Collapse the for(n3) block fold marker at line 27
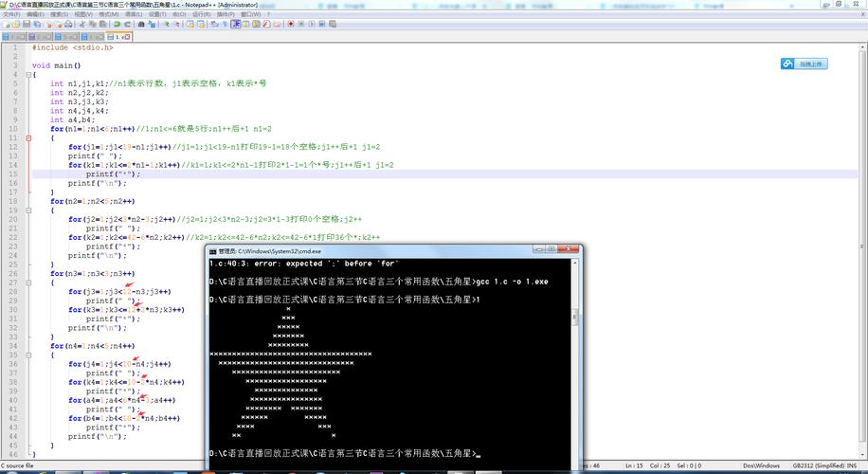868x474 pixels. pyautogui.click(x=28, y=283)
